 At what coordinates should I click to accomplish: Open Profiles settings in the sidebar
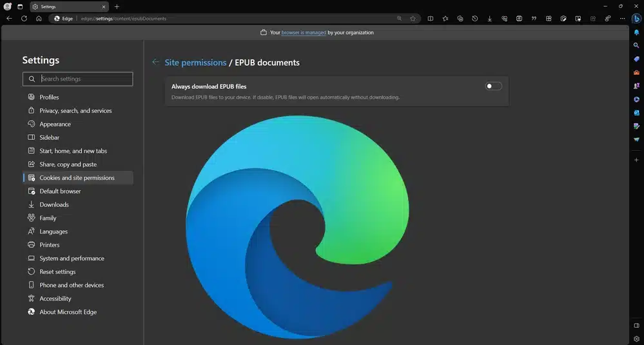pos(49,97)
